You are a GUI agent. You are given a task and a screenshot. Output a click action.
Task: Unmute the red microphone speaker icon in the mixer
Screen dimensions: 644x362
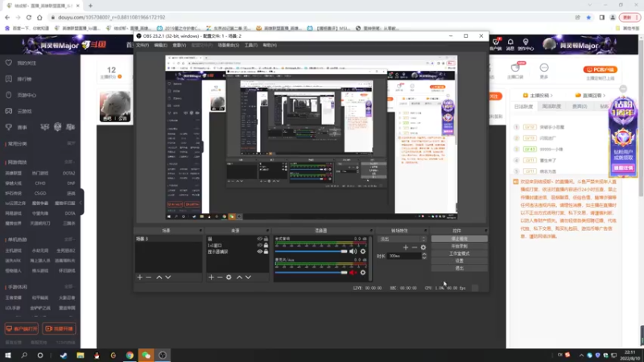coord(353,272)
